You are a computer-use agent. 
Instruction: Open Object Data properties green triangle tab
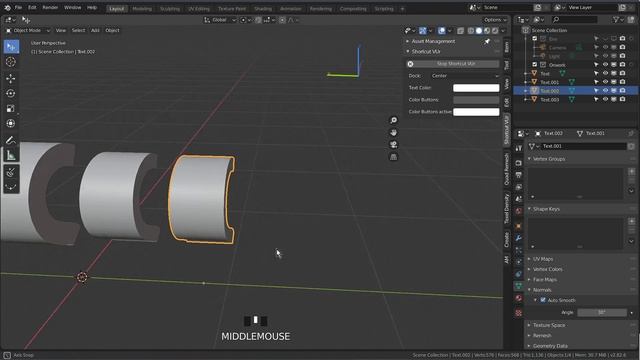pos(518,286)
